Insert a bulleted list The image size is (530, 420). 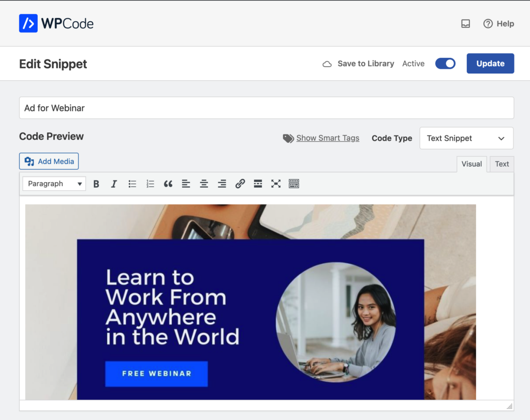coord(132,184)
